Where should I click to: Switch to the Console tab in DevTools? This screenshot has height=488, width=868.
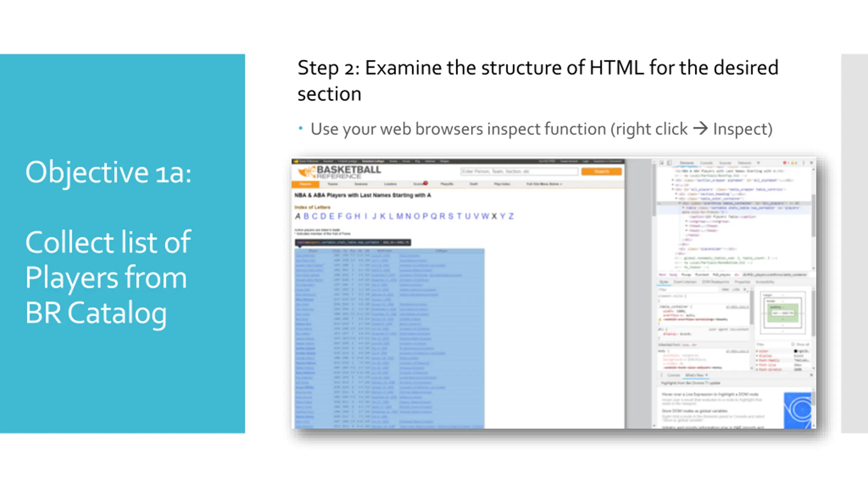coord(706,163)
